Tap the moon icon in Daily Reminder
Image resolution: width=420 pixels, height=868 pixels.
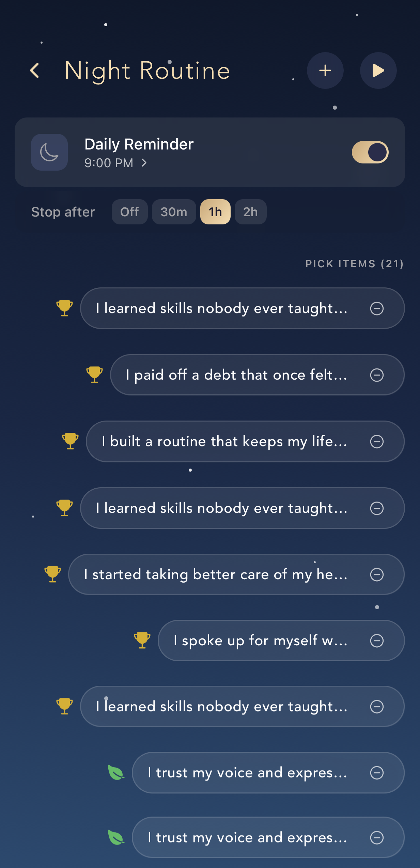tap(49, 152)
